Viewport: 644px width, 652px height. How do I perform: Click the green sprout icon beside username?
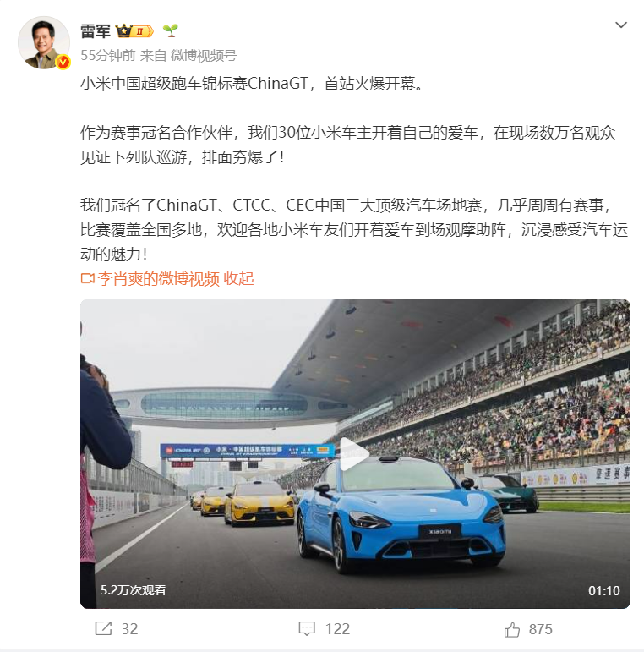pyautogui.click(x=171, y=30)
